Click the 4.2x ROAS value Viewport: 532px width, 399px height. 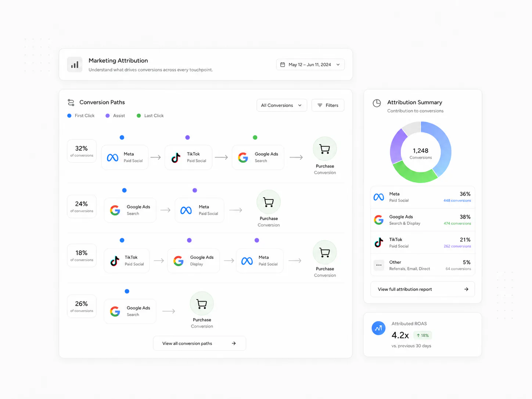pos(400,335)
